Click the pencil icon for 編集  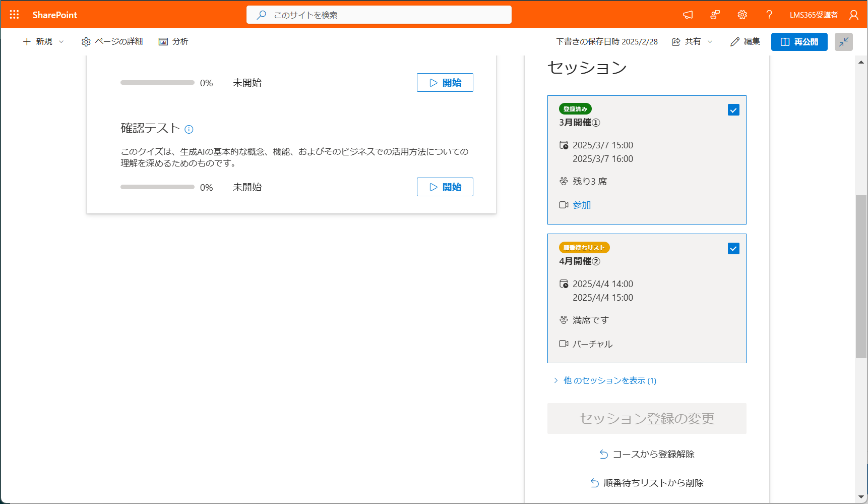pos(735,42)
